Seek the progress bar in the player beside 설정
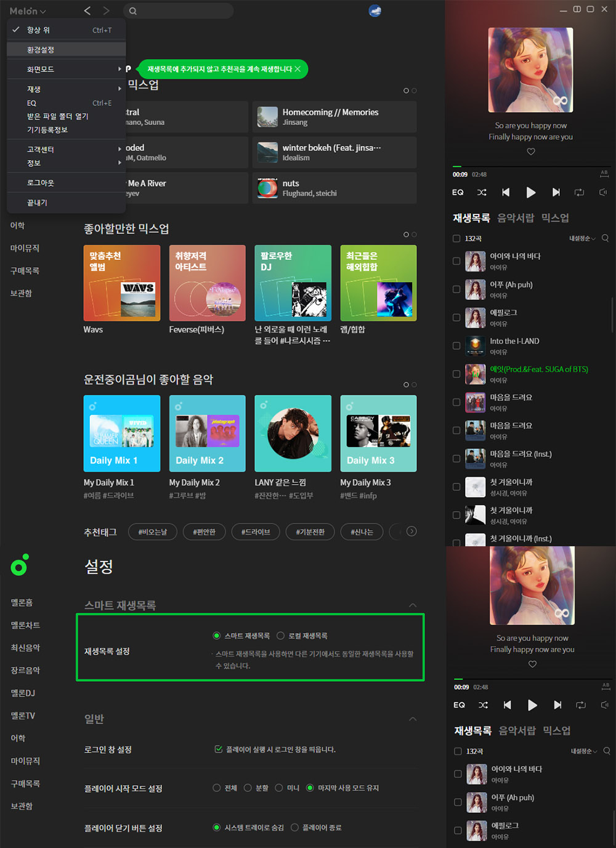 tap(532, 679)
